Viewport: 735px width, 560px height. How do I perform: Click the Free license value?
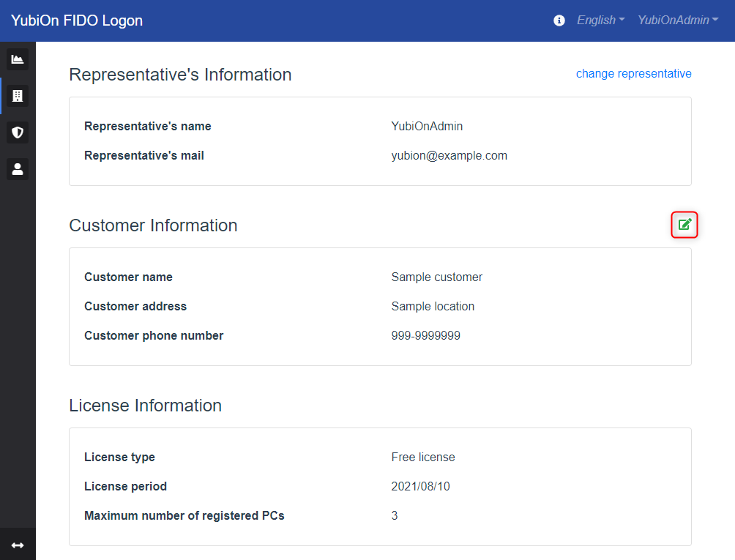[x=423, y=457]
